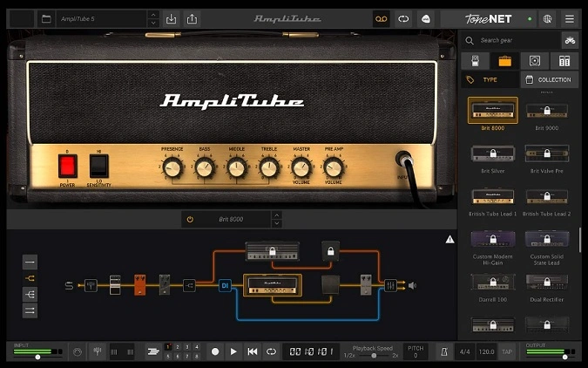Select the locked Brit Valve Pre amp
The height and width of the screenshot is (368, 588).
(547, 153)
